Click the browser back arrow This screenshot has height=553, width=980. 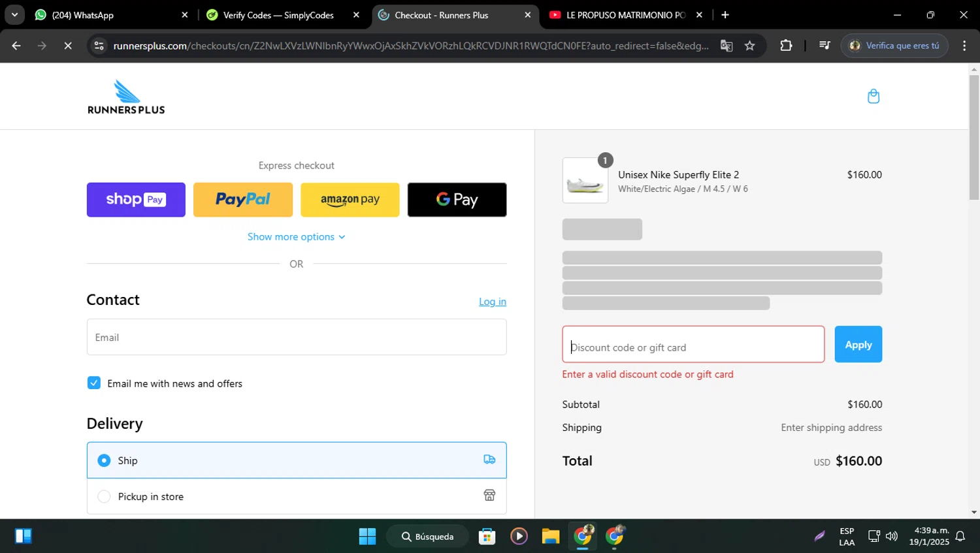(x=16, y=46)
